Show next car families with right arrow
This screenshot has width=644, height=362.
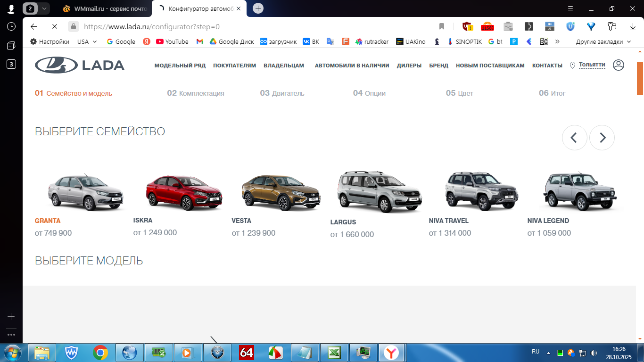pos(602,138)
